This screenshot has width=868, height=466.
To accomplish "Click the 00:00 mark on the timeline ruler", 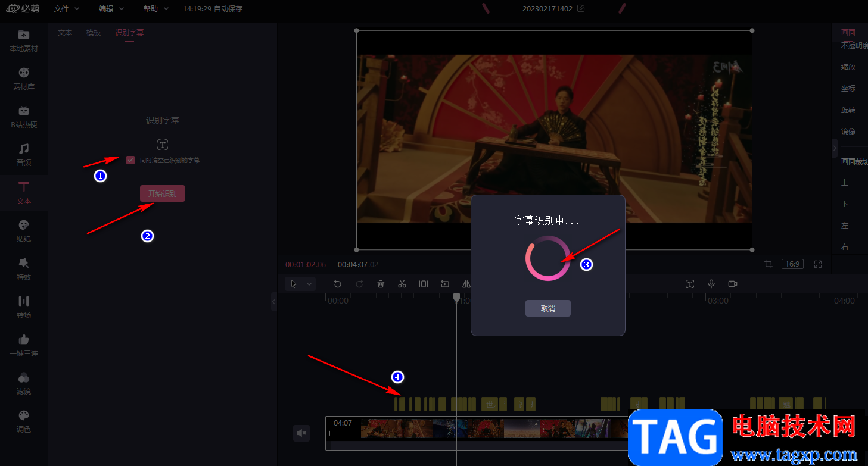I will click(x=338, y=301).
